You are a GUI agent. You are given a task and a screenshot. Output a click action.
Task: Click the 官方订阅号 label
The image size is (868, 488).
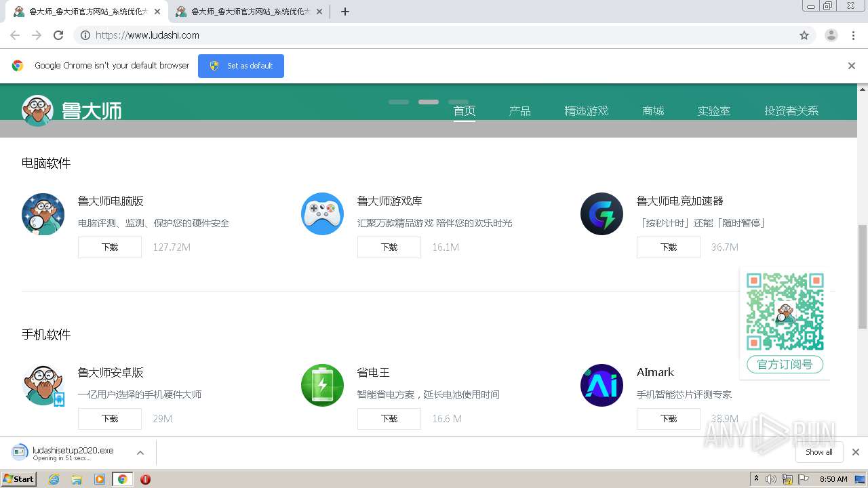pos(785,364)
